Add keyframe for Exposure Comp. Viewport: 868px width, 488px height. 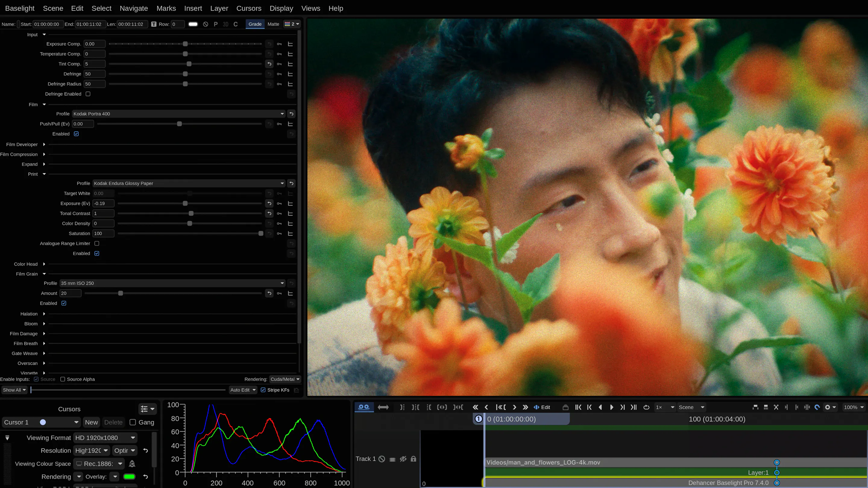click(279, 44)
